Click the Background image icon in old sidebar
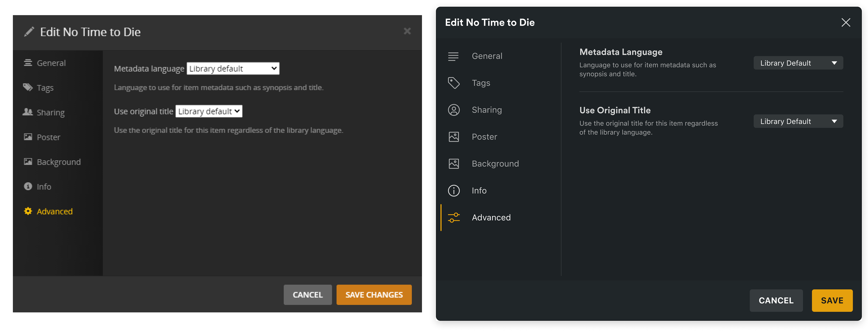The height and width of the screenshot is (332, 868). [28, 162]
